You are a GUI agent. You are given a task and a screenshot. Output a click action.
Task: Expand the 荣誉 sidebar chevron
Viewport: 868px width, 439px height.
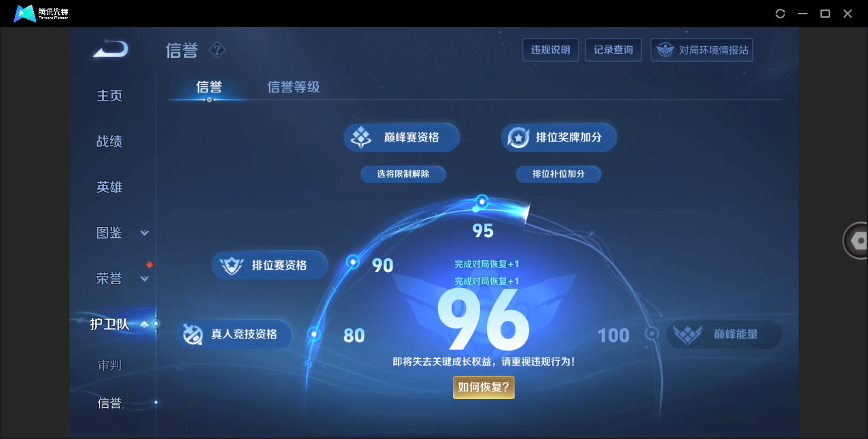click(x=145, y=279)
